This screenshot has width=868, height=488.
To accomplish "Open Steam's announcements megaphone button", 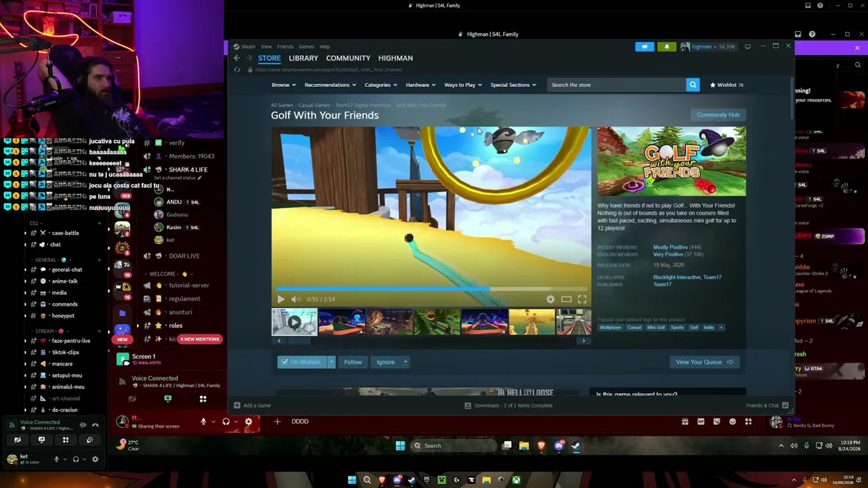I will point(644,47).
